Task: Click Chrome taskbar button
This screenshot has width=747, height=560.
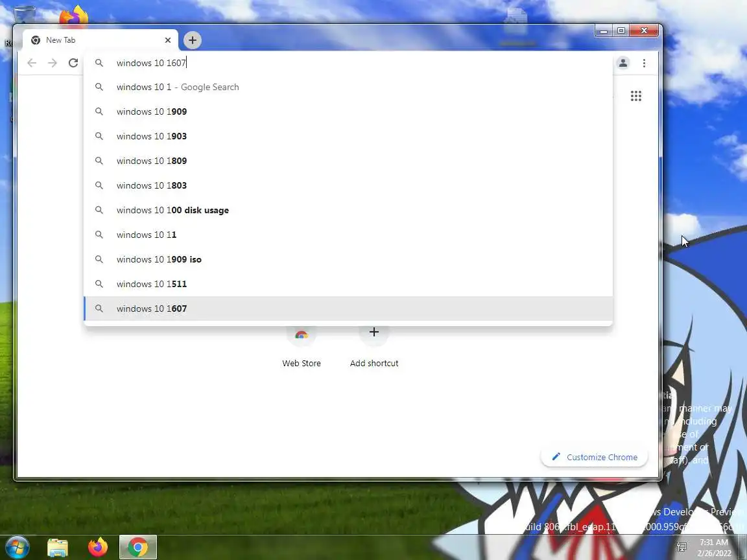Action: pyautogui.click(x=137, y=548)
